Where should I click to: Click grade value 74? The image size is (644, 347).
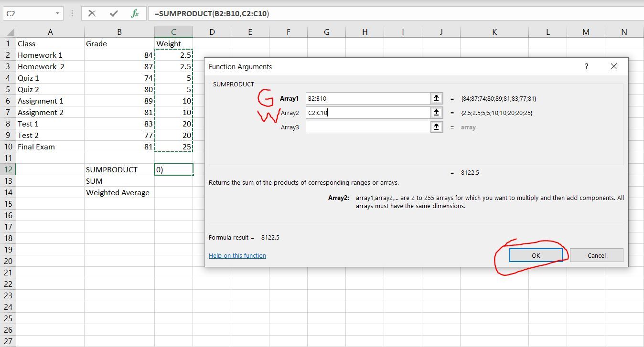click(x=119, y=78)
